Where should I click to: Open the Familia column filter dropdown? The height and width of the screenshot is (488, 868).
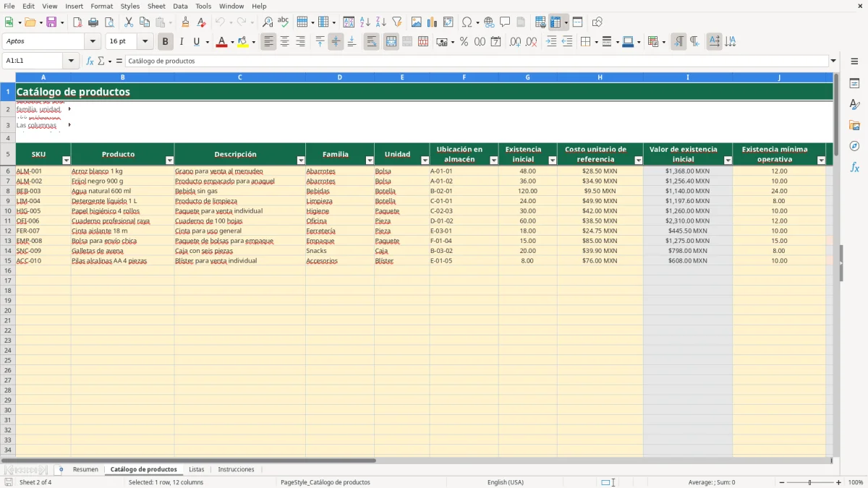tap(370, 160)
